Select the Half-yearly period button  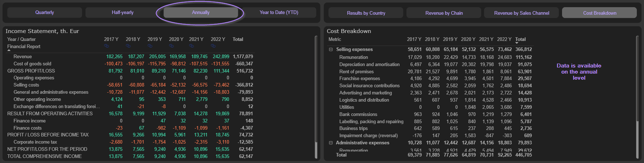pos(123,13)
